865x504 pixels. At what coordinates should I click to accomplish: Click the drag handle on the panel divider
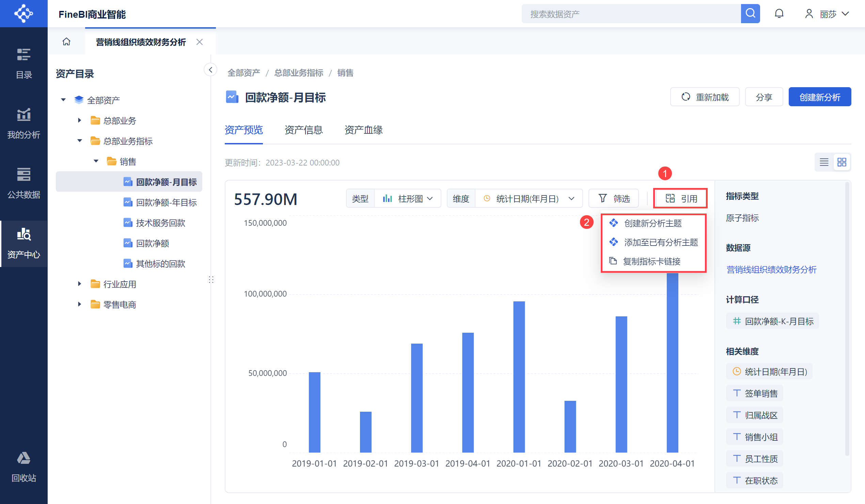[211, 280]
